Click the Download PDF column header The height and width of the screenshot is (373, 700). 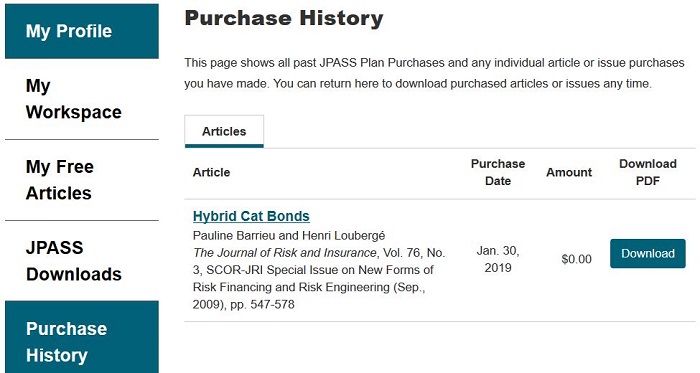click(648, 172)
